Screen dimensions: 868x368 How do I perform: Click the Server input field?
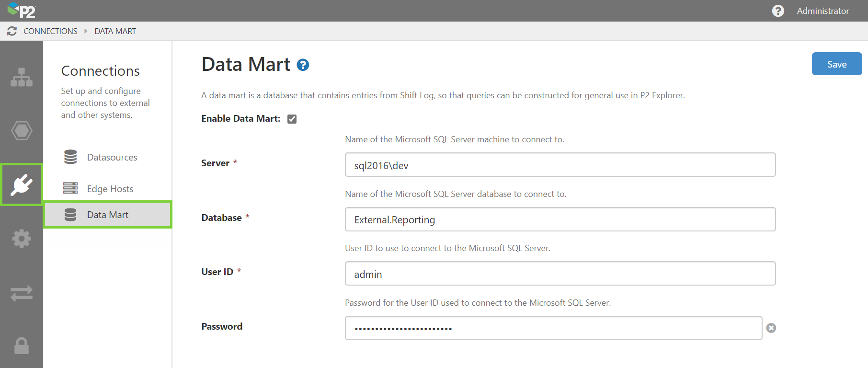560,165
